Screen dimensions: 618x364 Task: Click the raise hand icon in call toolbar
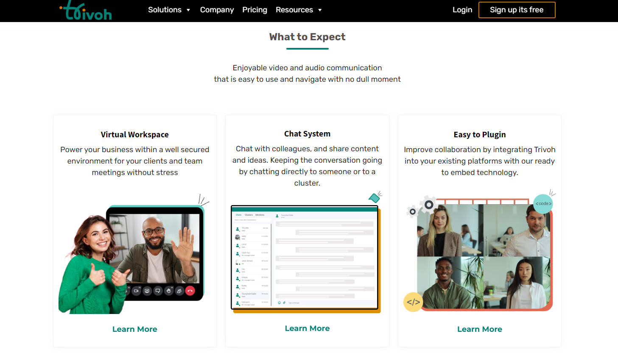tap(169, 291)
